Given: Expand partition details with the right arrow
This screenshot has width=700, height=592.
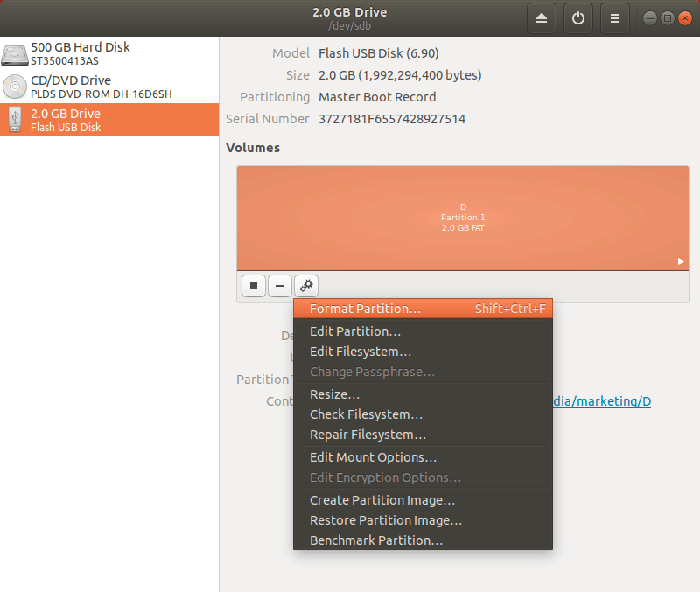Looking at the screenshot, I should pyautogui.click(x=679, y=260).
